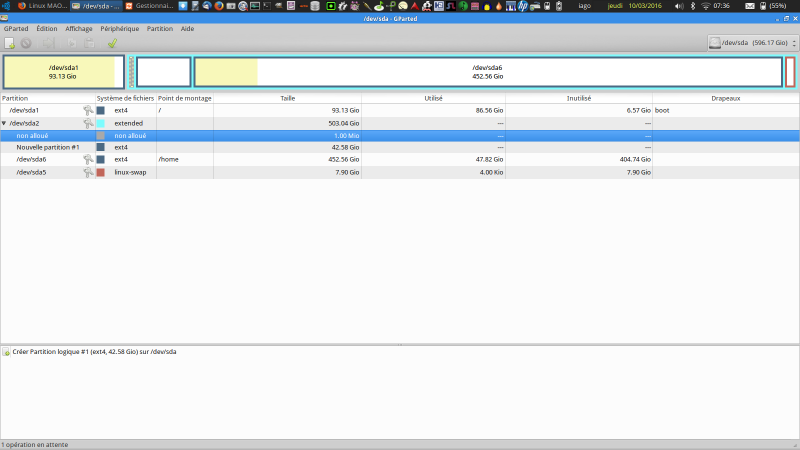Open the Édition menu
Viewport: 800px width, 450px height.
pos(46,29)
